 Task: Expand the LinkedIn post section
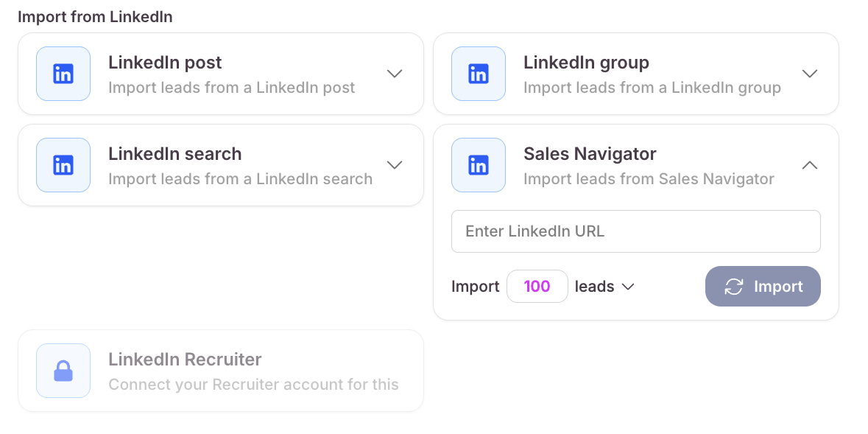click(x=395, y=74)
